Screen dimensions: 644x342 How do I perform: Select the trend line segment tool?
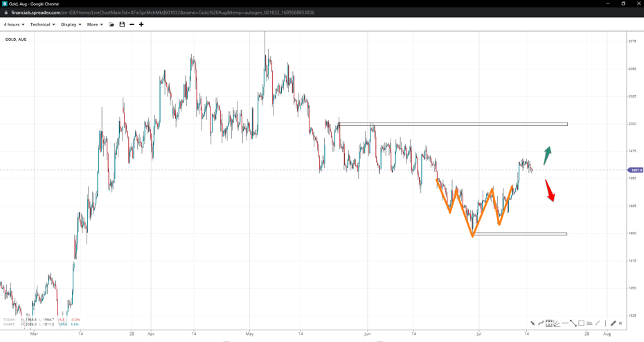point(573,323)
